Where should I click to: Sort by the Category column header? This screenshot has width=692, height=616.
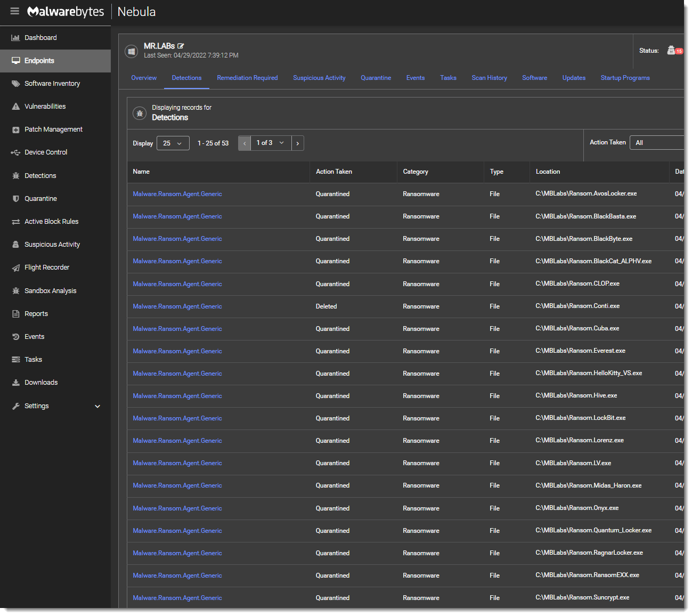click(x=416, y=172)
